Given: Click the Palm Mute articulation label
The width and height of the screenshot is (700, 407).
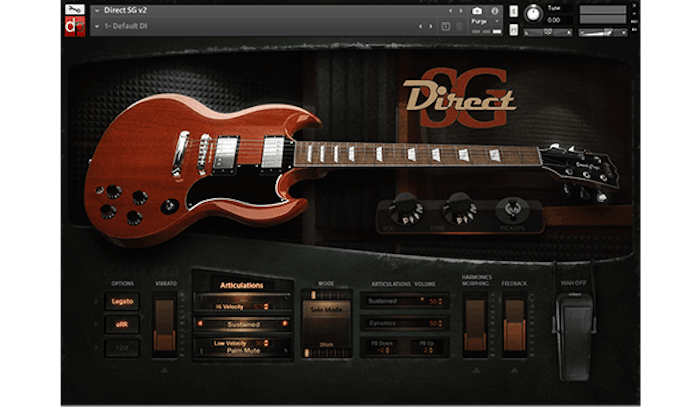Looking at the screenshot, I should point(243,351).
